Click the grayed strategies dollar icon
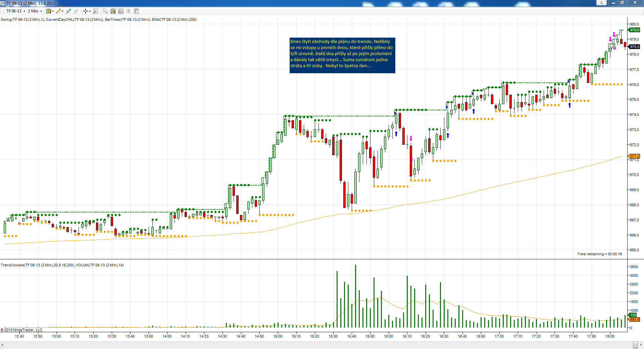 (x=129, y=11)
